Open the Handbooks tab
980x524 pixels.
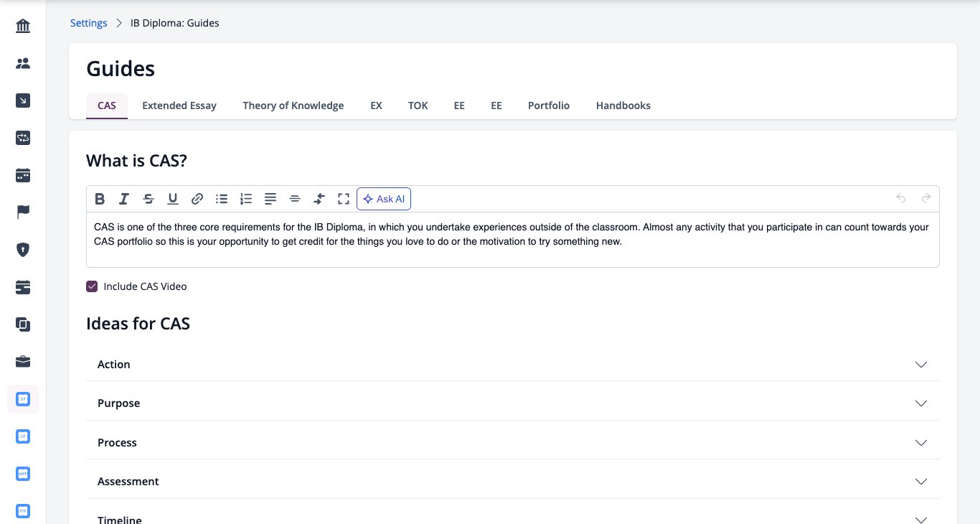click(623, 106)
